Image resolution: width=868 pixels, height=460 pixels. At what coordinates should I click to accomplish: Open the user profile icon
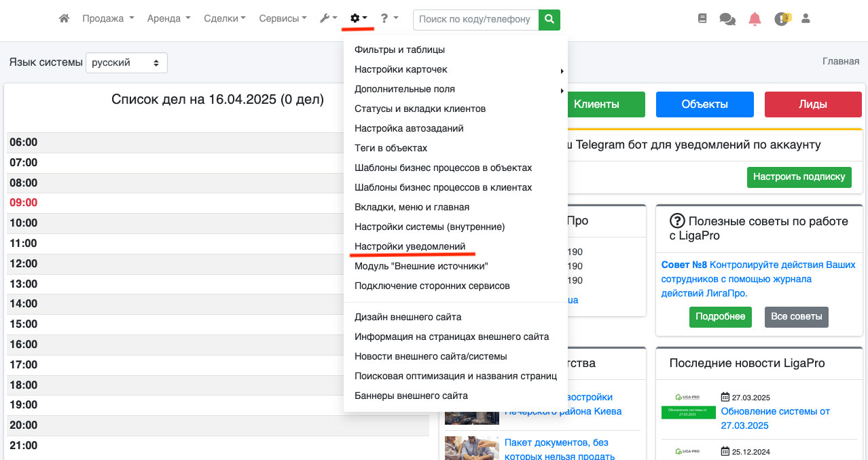point(806,19)
